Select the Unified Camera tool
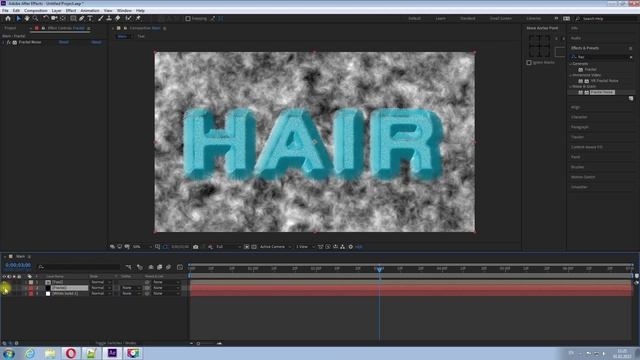This screenshot has height=360, width=640. click(x=54, y=18)
